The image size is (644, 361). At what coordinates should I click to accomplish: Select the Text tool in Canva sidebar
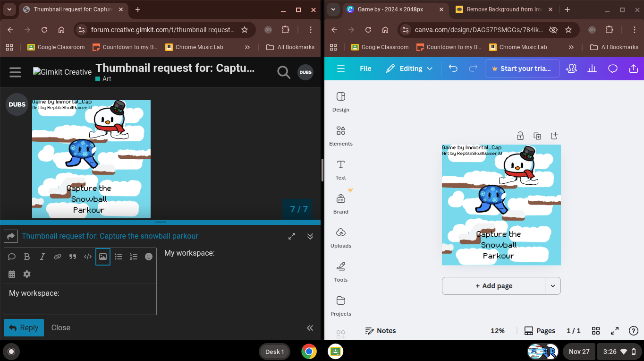click(340, 169)
